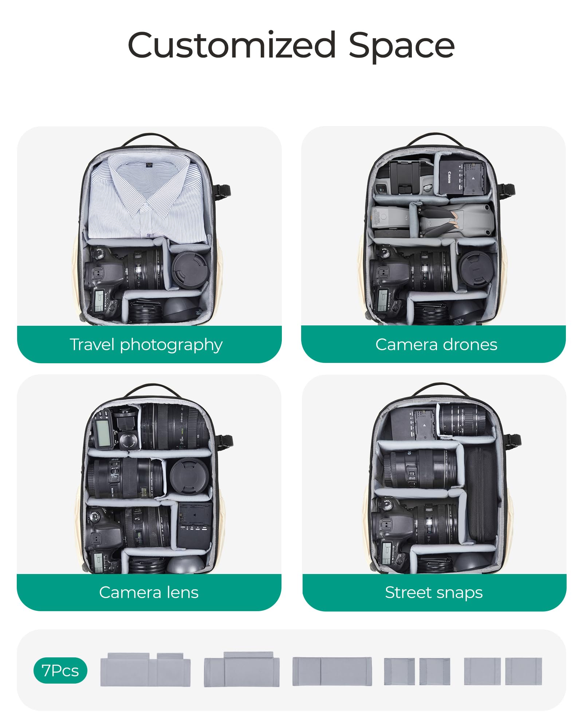Click the Camera lens green banner
The width and height of the screenshot is (583, 728).
[149, 592]
